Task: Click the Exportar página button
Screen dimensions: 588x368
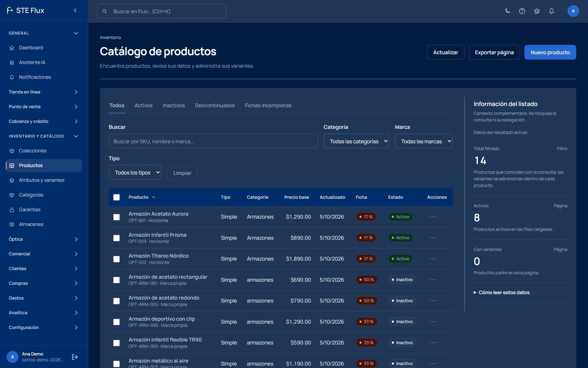Action: click(x=494, y=52)
